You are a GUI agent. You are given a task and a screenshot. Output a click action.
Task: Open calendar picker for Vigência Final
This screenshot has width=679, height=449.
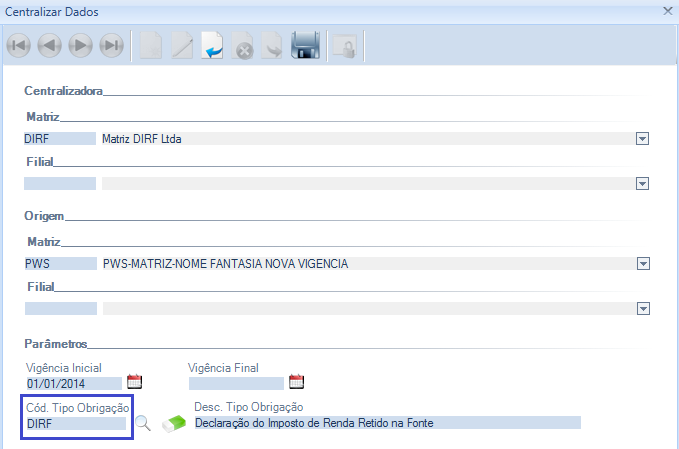tap(297, 381)
